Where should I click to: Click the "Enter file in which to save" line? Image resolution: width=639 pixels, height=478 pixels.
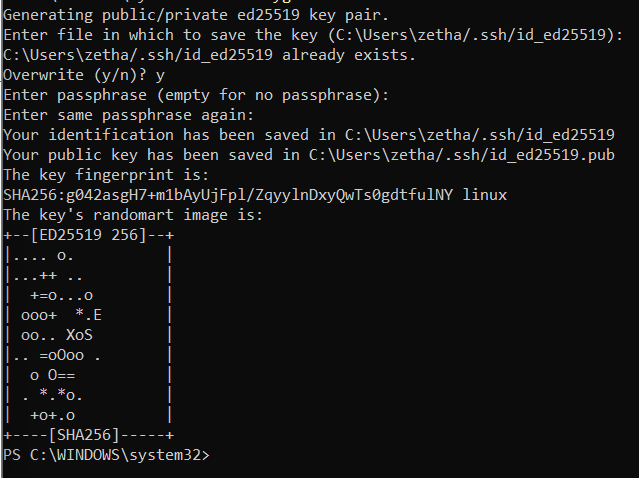(x=312, y=36)
